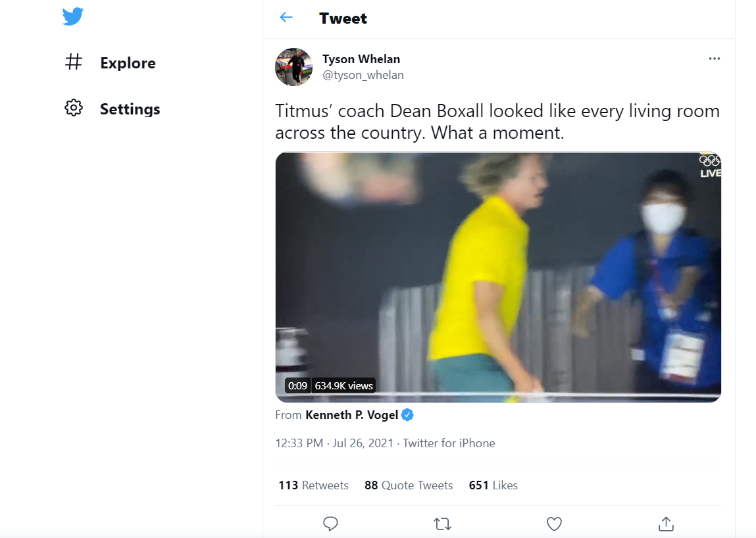Click Kenneth P. Vogel's verified badge
This screenshot has height=538, width=756.
pyautogui.click(x=407, y=415)
